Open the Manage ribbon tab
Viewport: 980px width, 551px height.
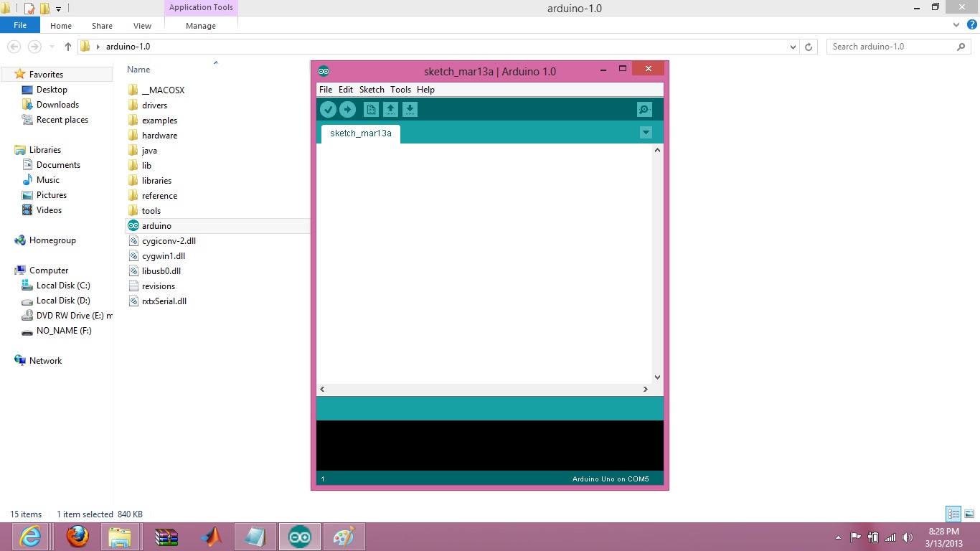coord(201,26)
